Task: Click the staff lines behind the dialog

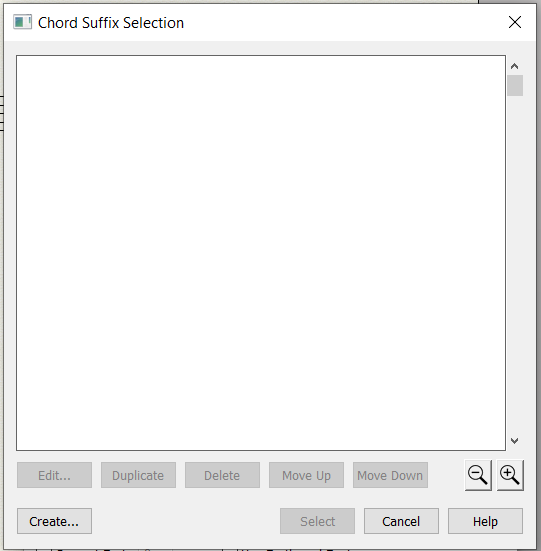Action: (1, 113)
